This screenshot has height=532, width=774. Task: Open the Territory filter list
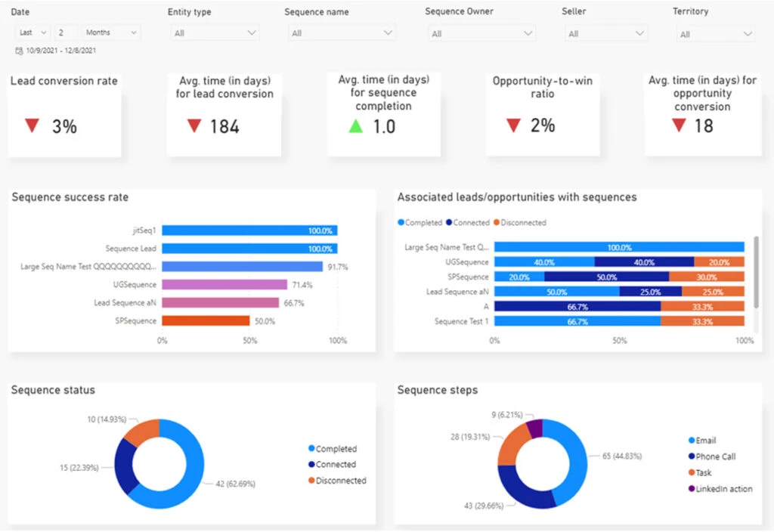point(715,33)
